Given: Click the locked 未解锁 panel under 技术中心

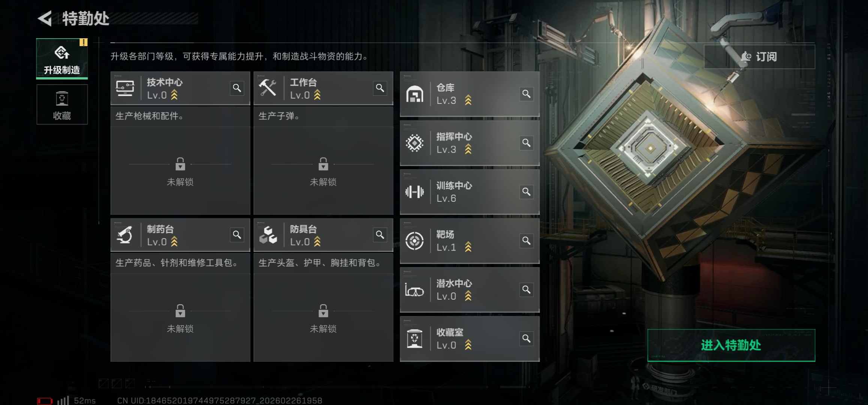Looking at the screenshot, I should pos(180,171).
